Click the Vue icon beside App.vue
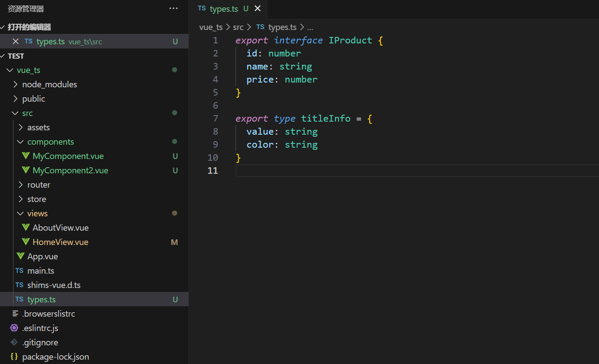Viewport: 599px width, 364px height. pyautogui.click(x=20, y=256)
